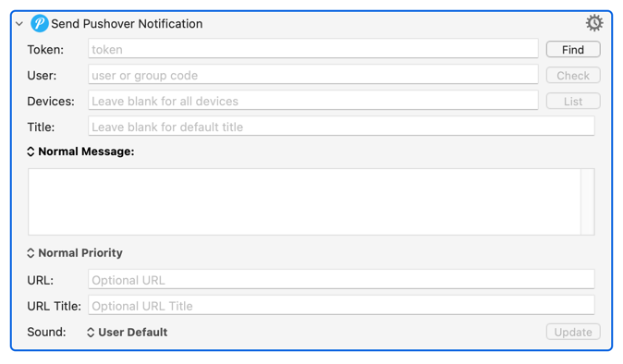Open the Normal Priority popup menu
This screenshot has height=364, width=623.
pyautogui.click(x=75, y=253)
